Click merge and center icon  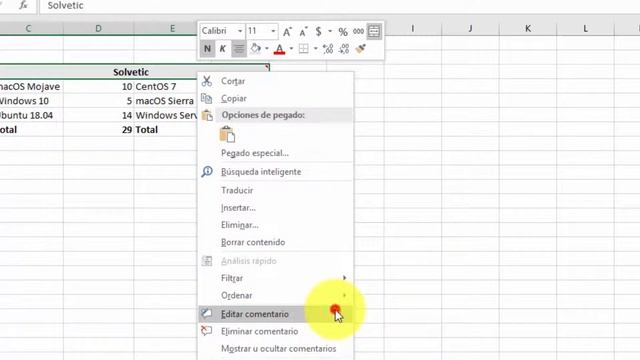[x=374, y=31]
